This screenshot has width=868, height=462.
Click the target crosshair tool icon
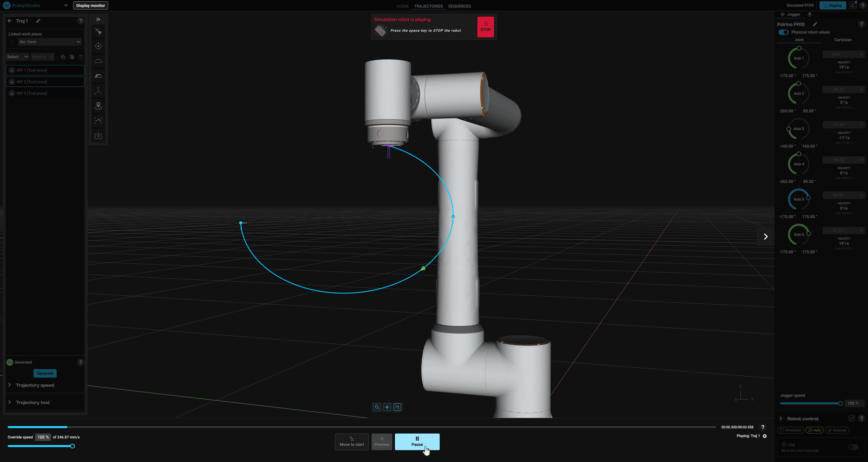point(98,46)
